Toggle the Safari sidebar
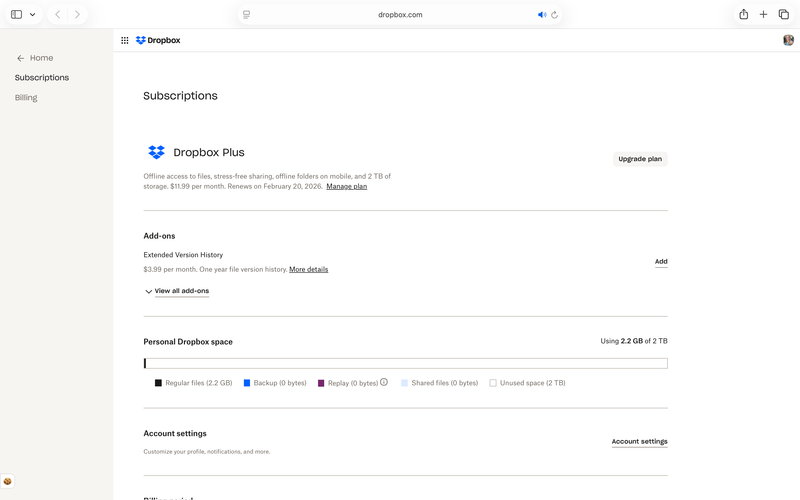800x500 pixels. click(16, 14)
